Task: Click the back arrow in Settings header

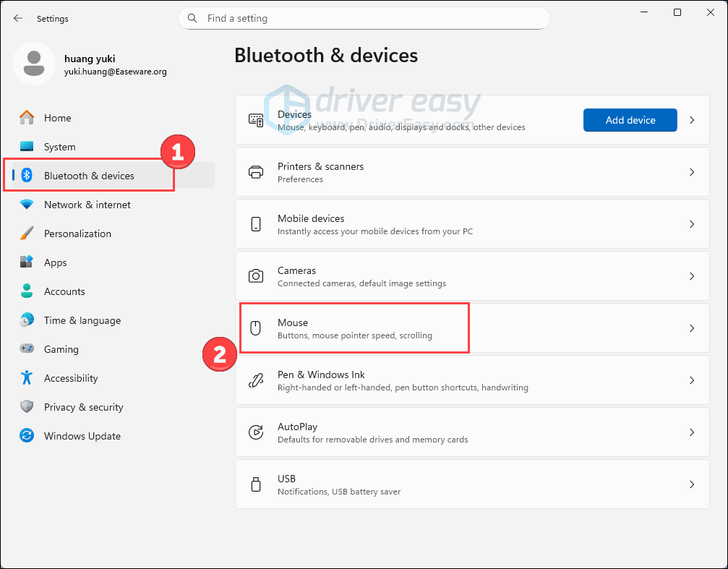Action: [x=18, y=18]
